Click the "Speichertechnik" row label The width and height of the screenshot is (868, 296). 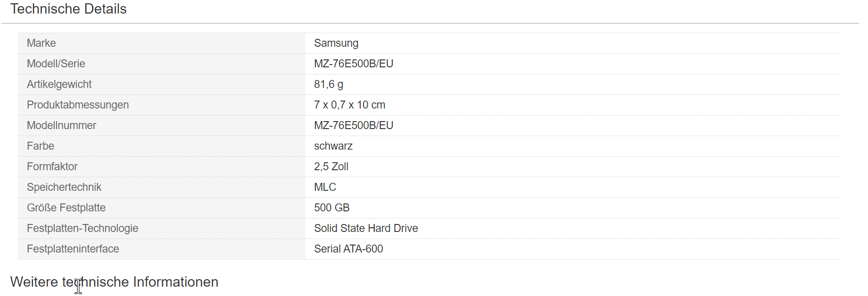[x=64, y=187]
